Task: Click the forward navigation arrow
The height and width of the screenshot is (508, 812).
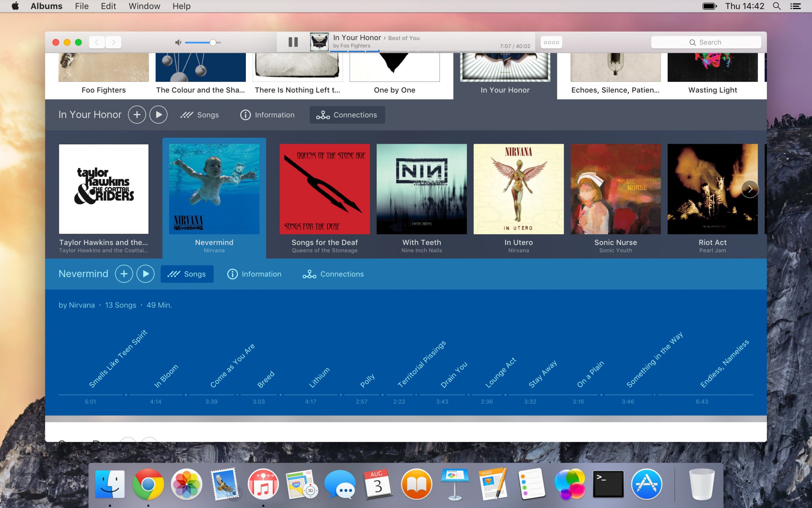Action: tap(113, 42)
